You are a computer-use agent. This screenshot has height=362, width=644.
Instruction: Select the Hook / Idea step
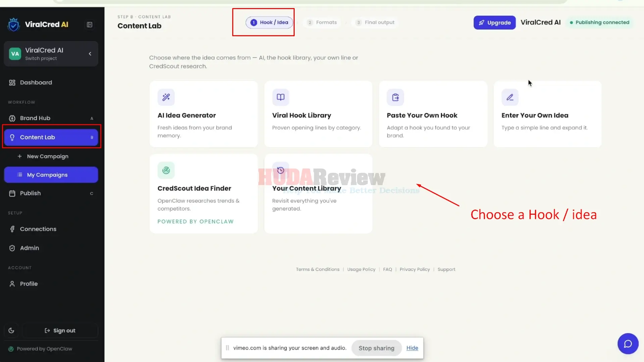point(269,22)
